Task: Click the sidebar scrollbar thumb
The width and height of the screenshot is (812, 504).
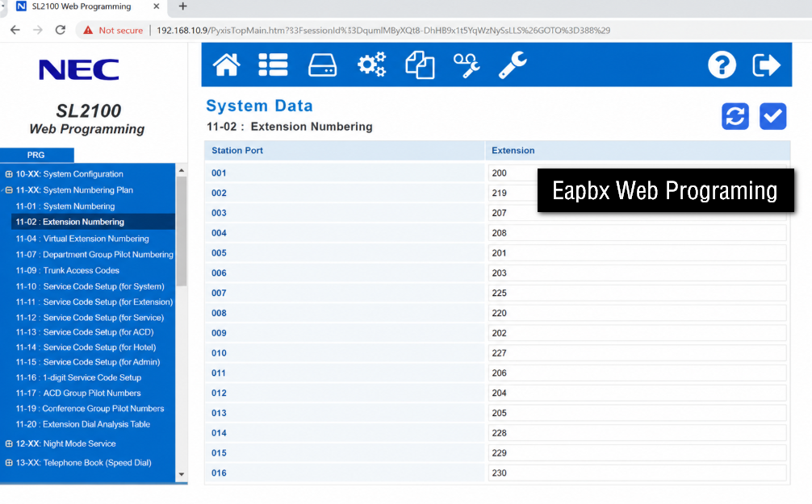Action: point(182,231)
